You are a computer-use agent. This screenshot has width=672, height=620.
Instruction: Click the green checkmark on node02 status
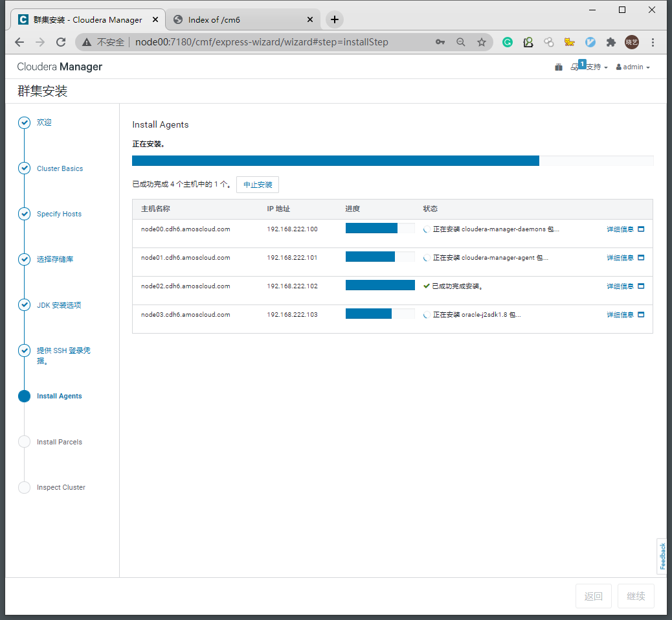pos(427,286)
